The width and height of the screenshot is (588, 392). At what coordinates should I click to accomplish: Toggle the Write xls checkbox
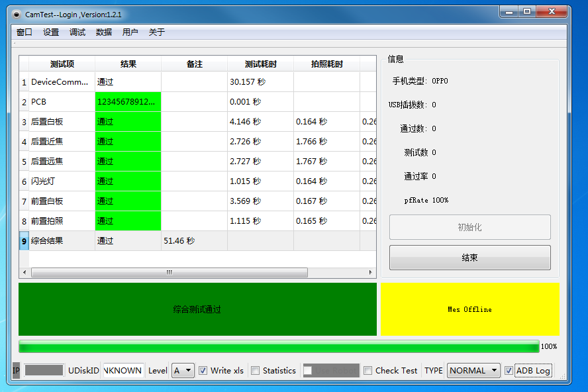[203, 371]
